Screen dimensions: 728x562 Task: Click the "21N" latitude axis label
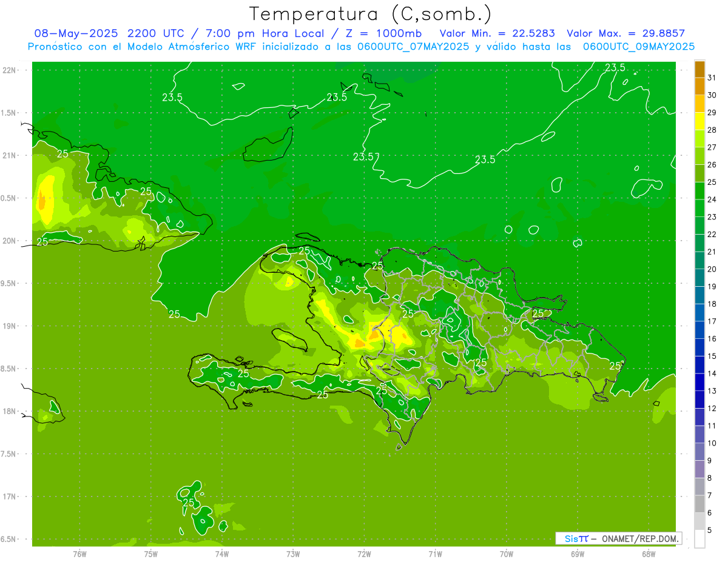[x=10, y=155]
